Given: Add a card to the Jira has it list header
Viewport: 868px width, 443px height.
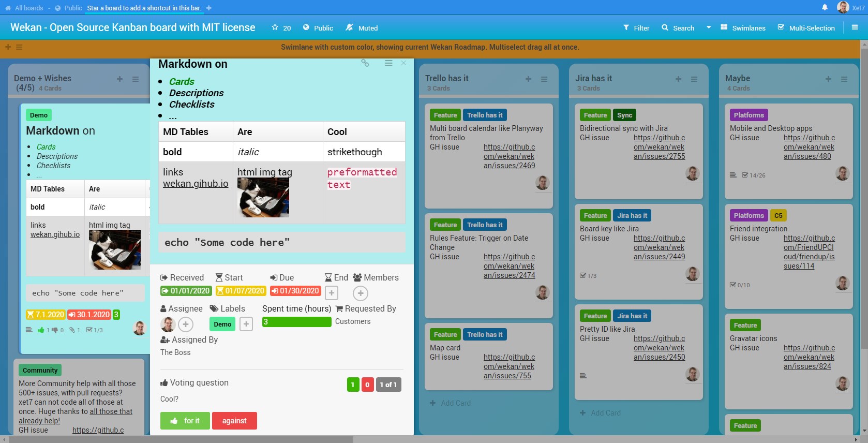Looking at the screenshot, I should (x=678, y=79).
